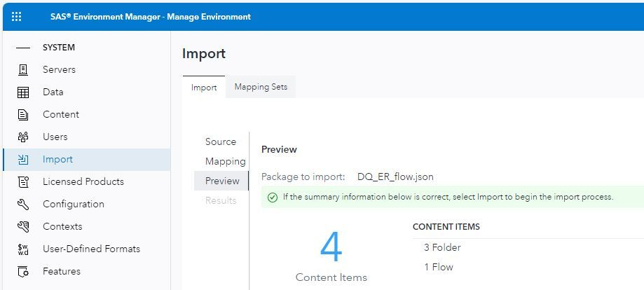The height and width of the screenshot is (290, 644).
Task: Click the Features icon in sidebar
Action: click(23, 271)
